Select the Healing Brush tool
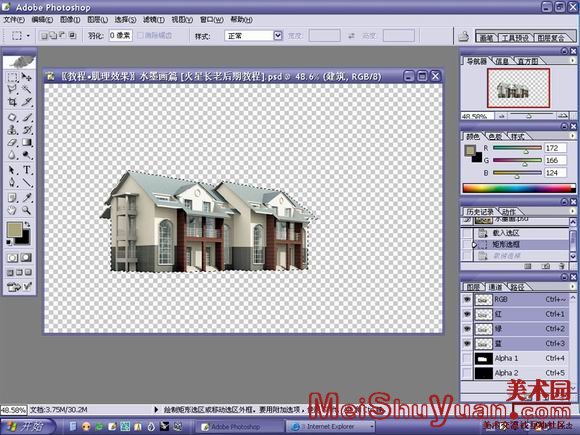Image resolution: width=580 pixels, height=435 pixels. tap(12, 118)
